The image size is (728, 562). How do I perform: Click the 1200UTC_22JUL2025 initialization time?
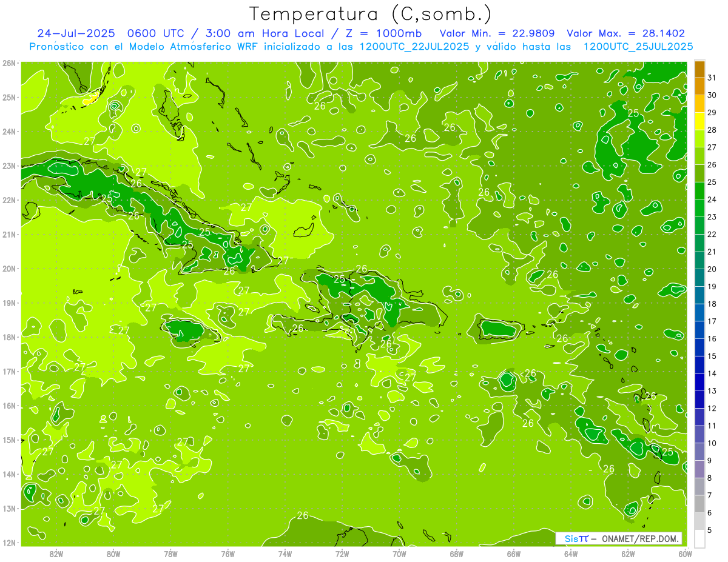click(x=414, y=47)
